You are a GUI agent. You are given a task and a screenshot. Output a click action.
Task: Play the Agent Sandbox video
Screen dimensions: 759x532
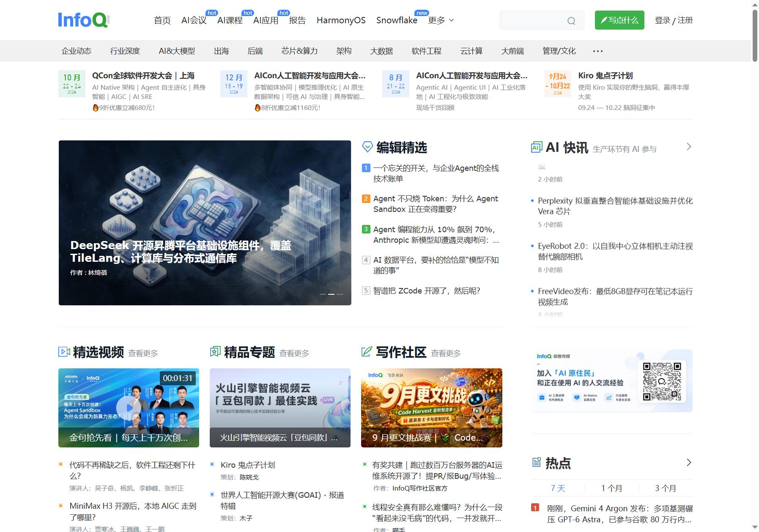[x=129, y=407]
